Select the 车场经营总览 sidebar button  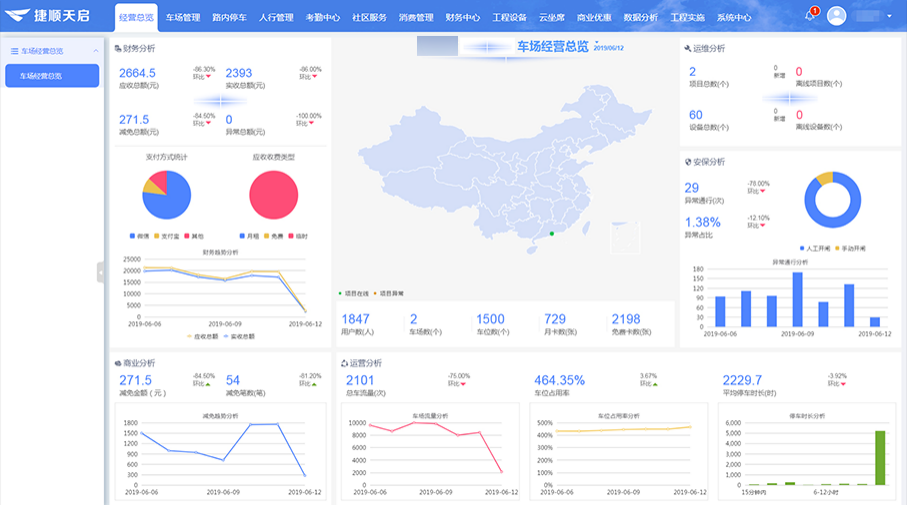[52, 76]
